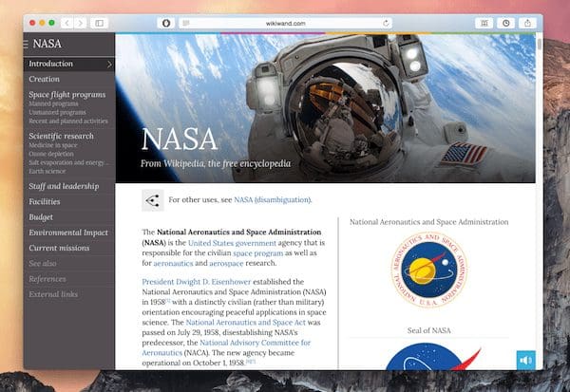Open President Dwight D. Eisenhower link
Screen dimensions: 570x392
[197, 282]
